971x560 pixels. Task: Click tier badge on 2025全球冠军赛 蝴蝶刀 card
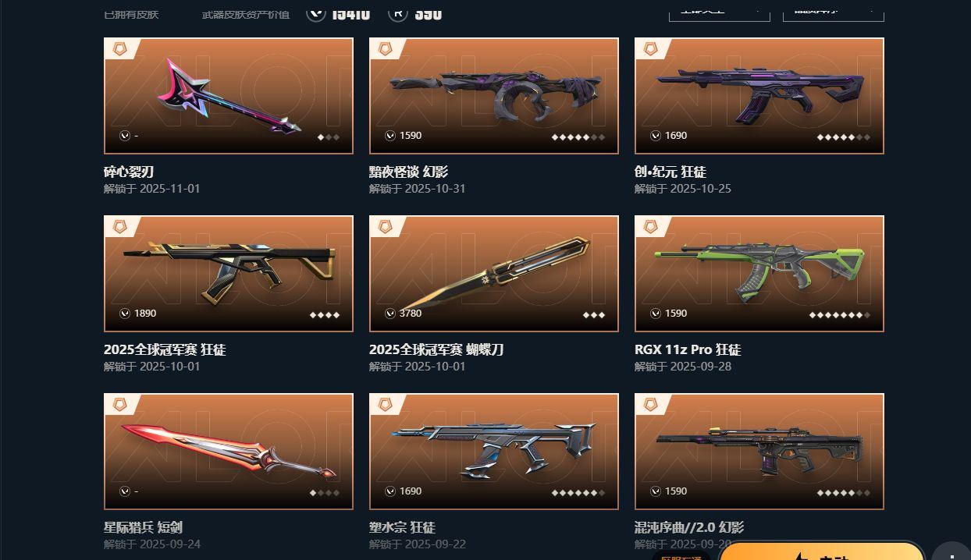coord(386,227)
